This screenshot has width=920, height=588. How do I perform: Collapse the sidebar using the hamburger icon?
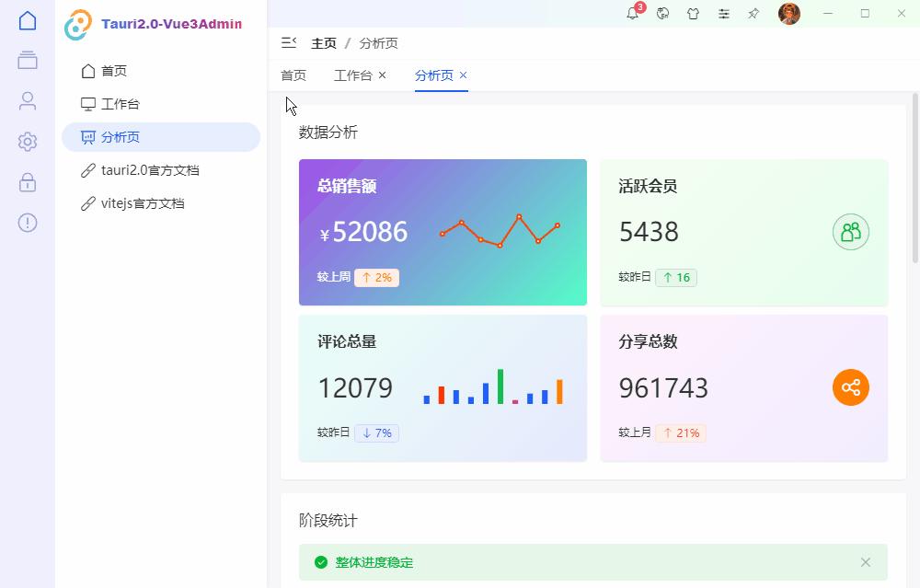coord(288,42)
